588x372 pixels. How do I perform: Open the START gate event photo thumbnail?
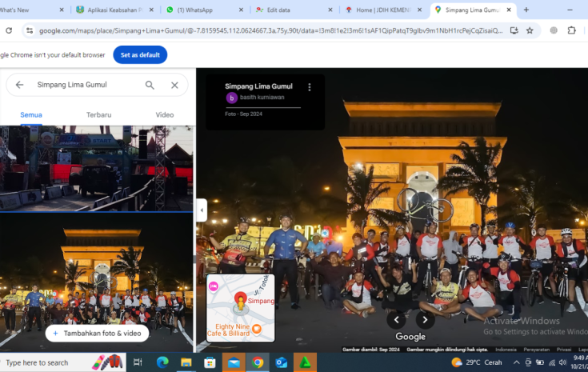click(x=96, y=168)
